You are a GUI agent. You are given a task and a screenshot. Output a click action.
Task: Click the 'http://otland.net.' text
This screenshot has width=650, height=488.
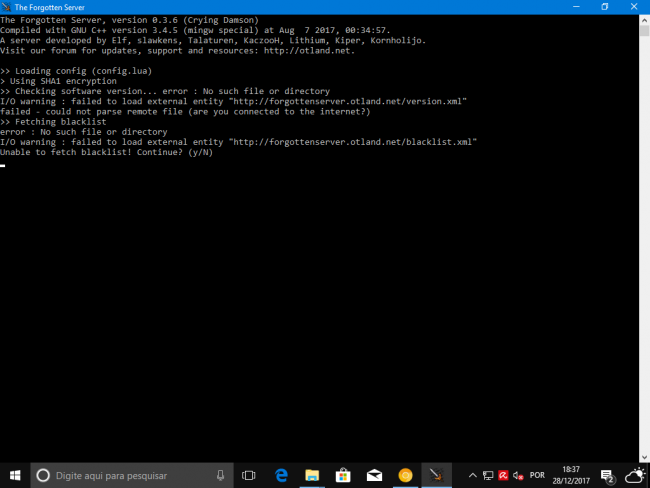(x=309, y=51)
